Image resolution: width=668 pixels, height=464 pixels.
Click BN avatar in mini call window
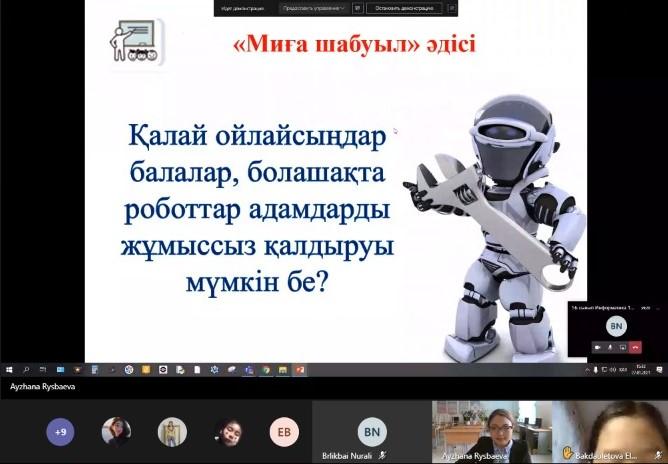[x=616, y=326]
